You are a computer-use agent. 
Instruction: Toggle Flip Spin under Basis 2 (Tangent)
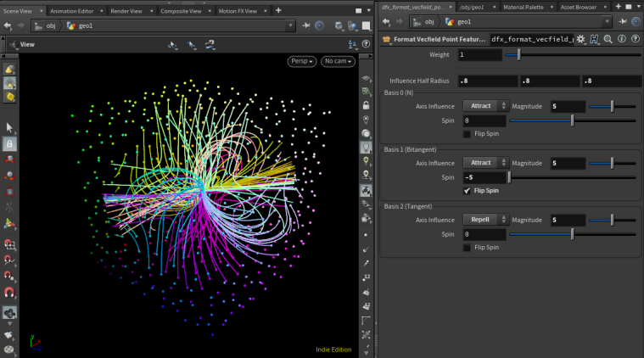pyautogui.click(x=468, y=247)
